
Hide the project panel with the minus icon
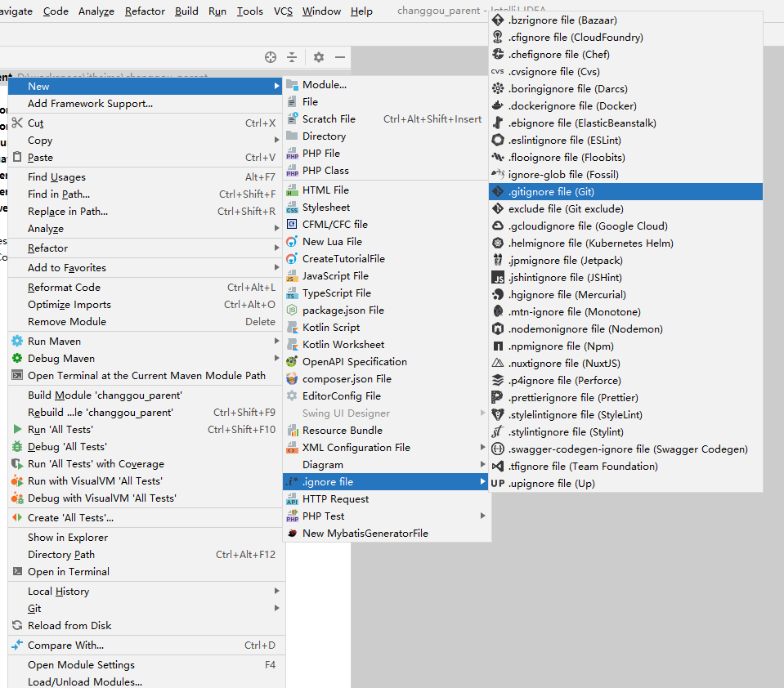[x=340, y=57]
